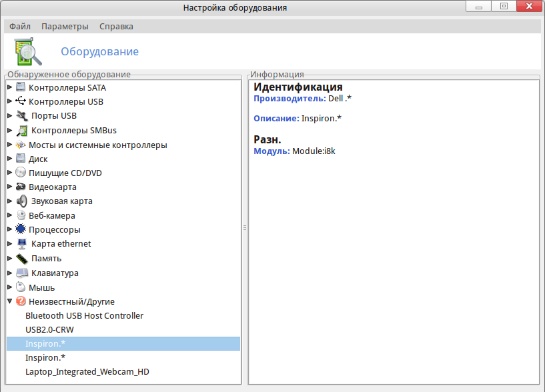Open the Файл menu

20,27
